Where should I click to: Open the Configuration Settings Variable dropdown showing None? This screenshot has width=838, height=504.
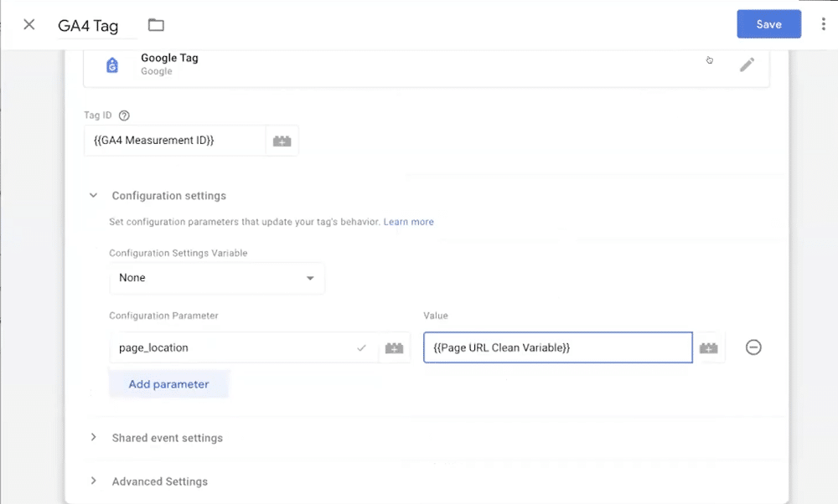pyautogui.click(x=216, y=276)
